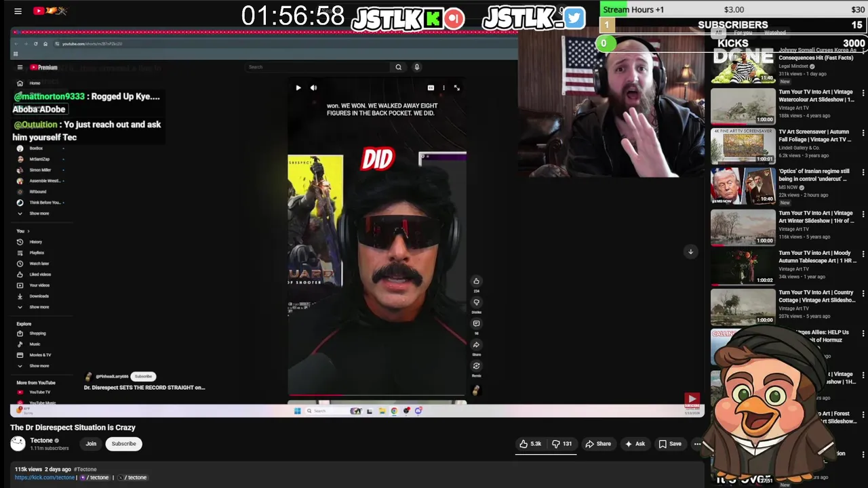This screenshot has height=488, width=868.
Task: Click the YouTube Search field in streamed browser
Action: point(317,67)
